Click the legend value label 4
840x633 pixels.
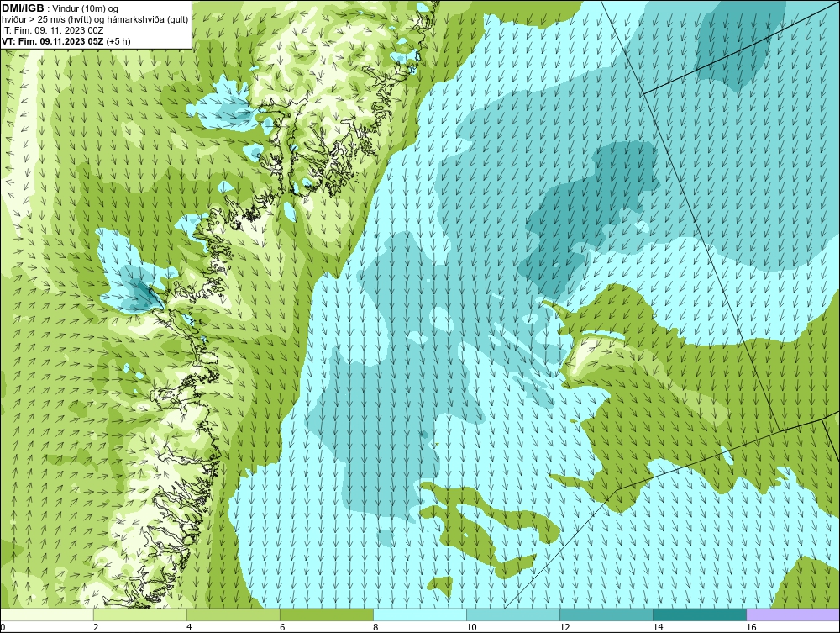click(189, 628)
